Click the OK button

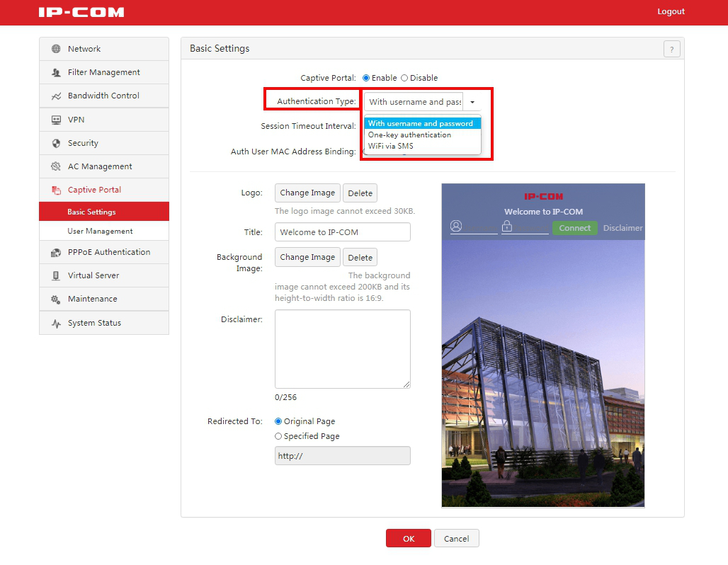pos(409,539)
